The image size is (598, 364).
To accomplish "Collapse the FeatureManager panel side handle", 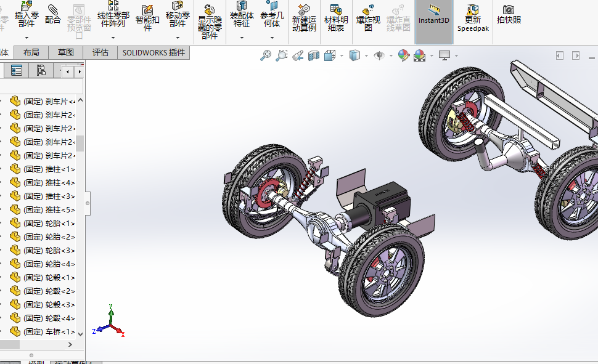I will pos(88,203).
